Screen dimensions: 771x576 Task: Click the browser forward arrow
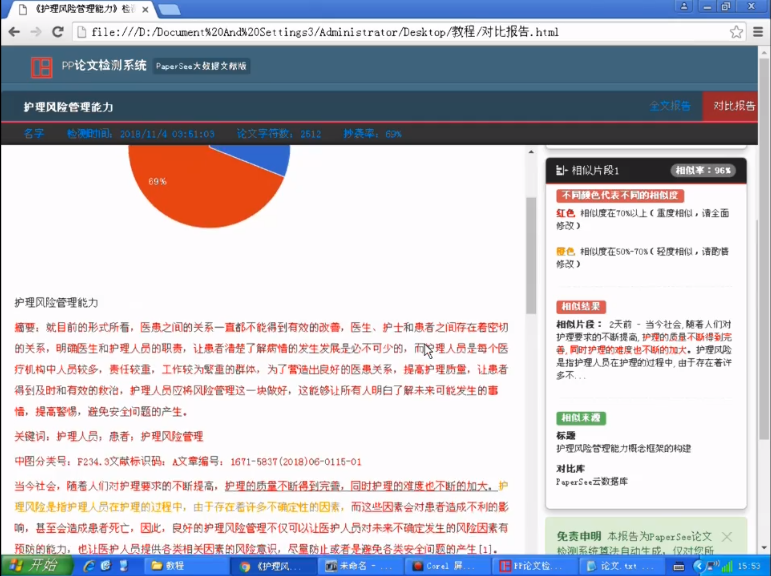coord(36,32)
